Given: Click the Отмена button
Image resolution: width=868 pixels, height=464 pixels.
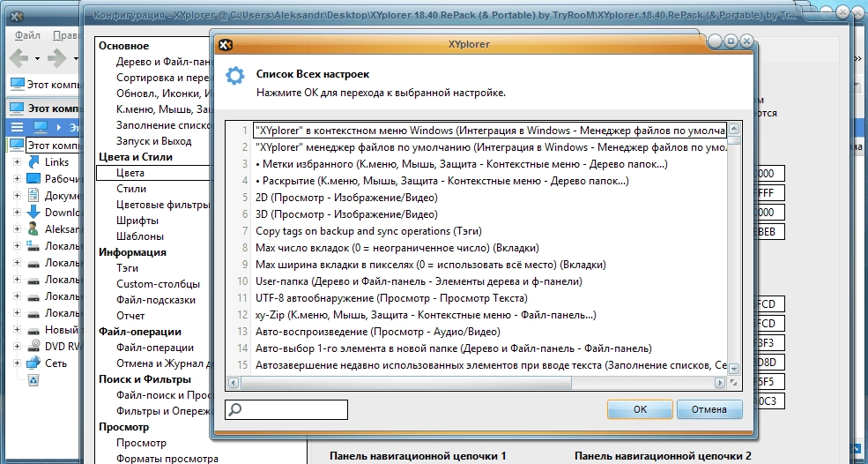Looking at the screenshot, I should 709,409.
